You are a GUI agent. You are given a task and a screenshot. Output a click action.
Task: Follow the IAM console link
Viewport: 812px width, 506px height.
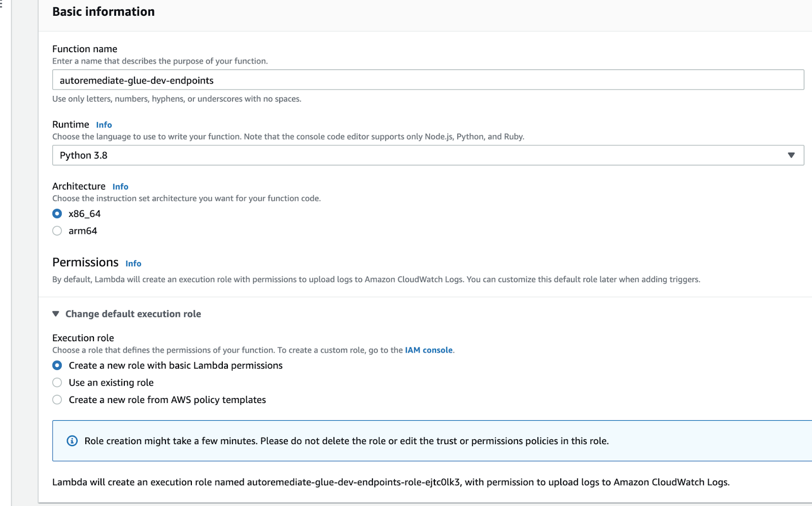pyautogui.click(x=428, y=350)
